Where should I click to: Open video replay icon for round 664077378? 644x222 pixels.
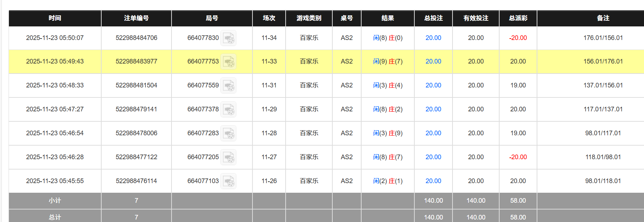(x=228, y=109)
